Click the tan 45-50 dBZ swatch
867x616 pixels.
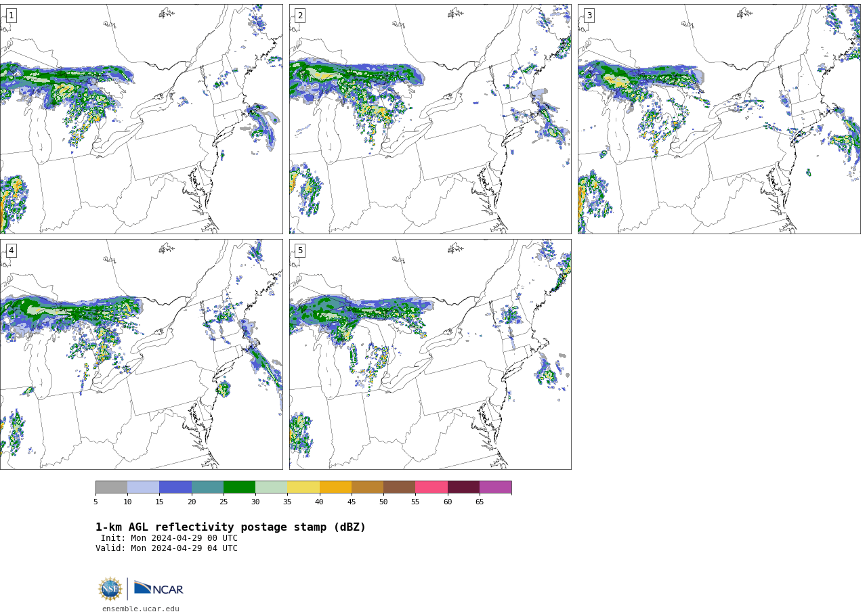(x=367, y=487)
